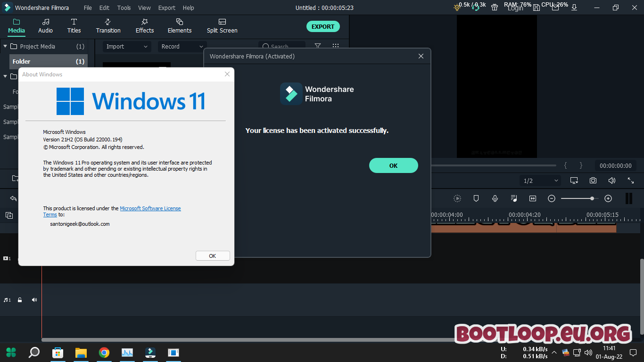Open the Import dropdown
Screen dimensions: 644x362
(x=126, y=47)
